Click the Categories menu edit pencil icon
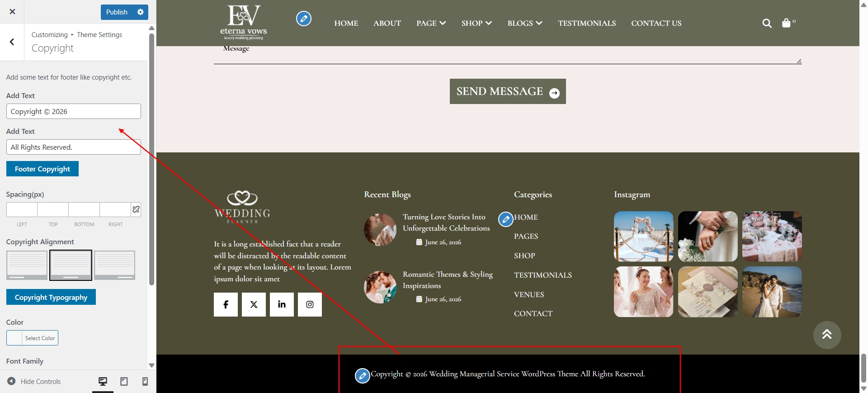Image resolution: width=868 pixels, height=393 pixels. coord(506,219)
